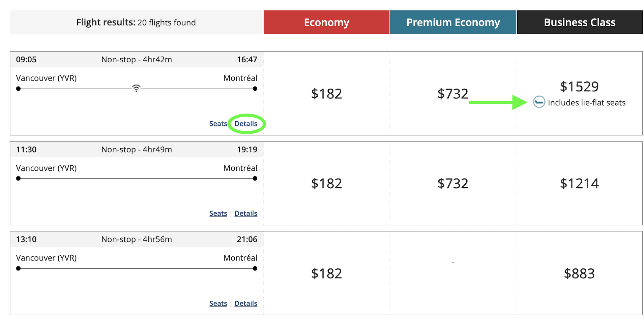Click the Wi-Fi icon on 09:05 flight
Viewport: 644px width, 319px height.
[136, 88]
